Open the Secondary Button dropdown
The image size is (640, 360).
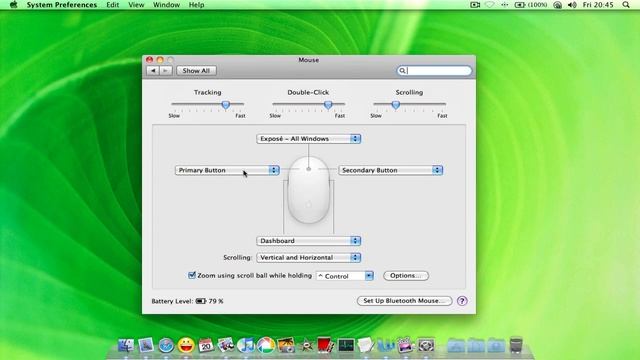point(391,170)
